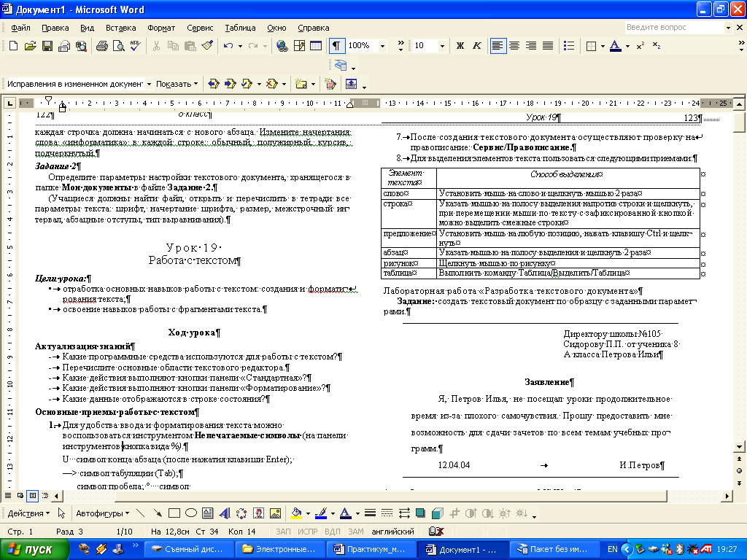Center-align the text

click(x=514, y=46)
